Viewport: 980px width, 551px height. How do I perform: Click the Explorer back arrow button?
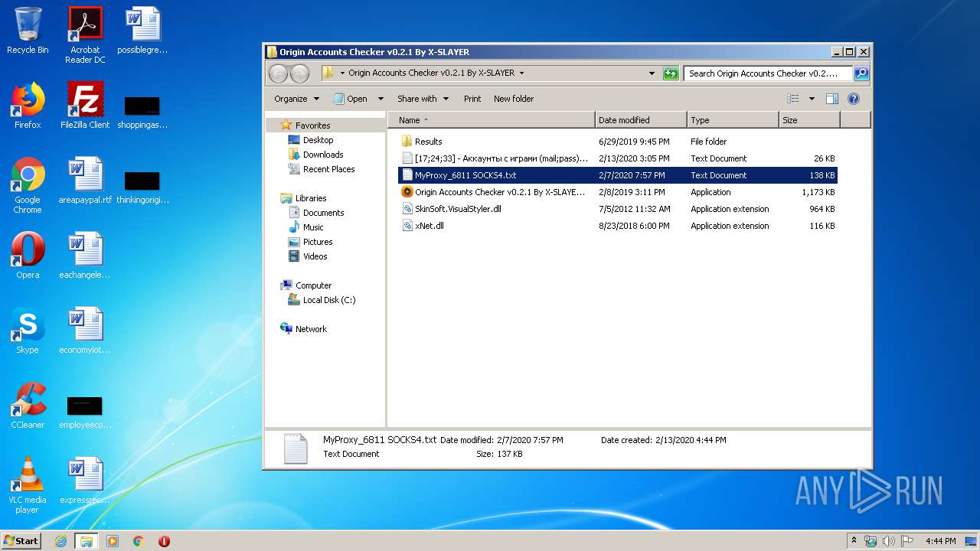tap(278, 73)
